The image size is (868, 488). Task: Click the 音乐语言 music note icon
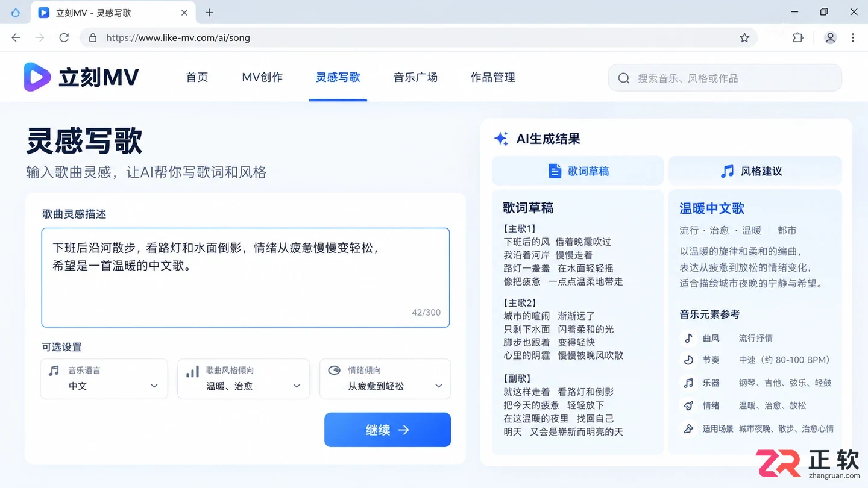54,371
